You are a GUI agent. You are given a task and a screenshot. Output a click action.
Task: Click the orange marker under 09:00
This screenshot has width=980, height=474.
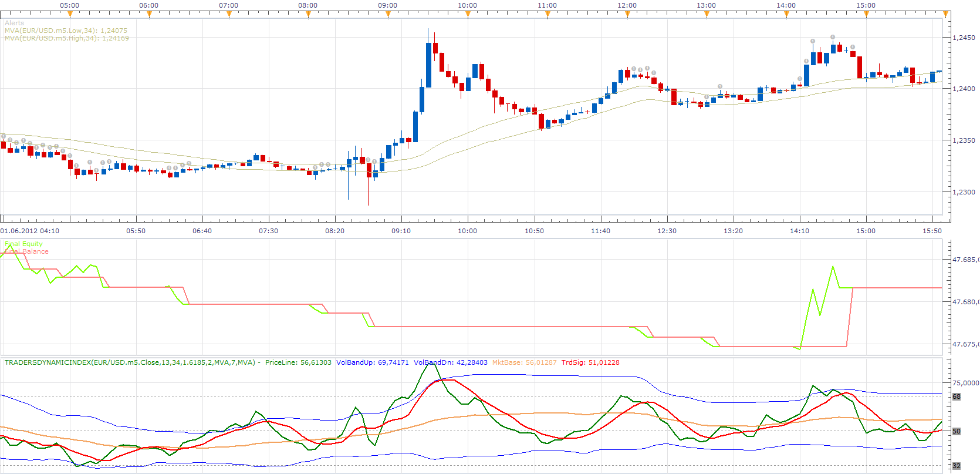(388, 14)
